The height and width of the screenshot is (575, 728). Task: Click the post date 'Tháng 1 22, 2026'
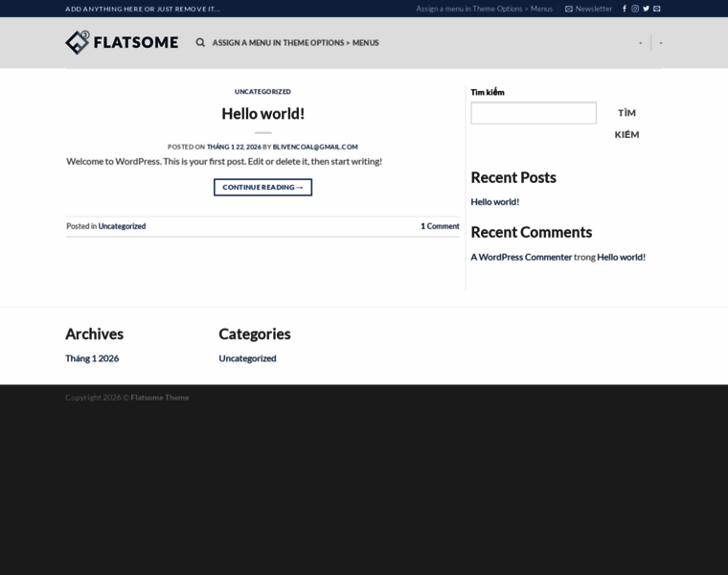click(234, 147)
